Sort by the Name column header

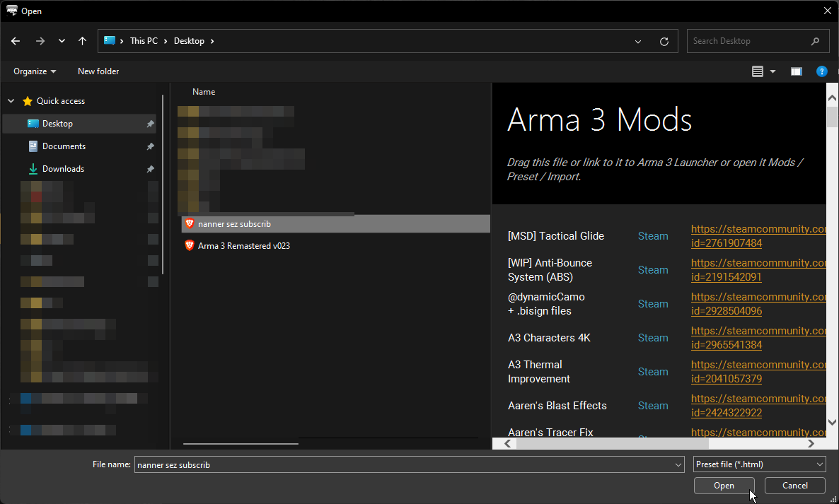[x=204, y=92]
